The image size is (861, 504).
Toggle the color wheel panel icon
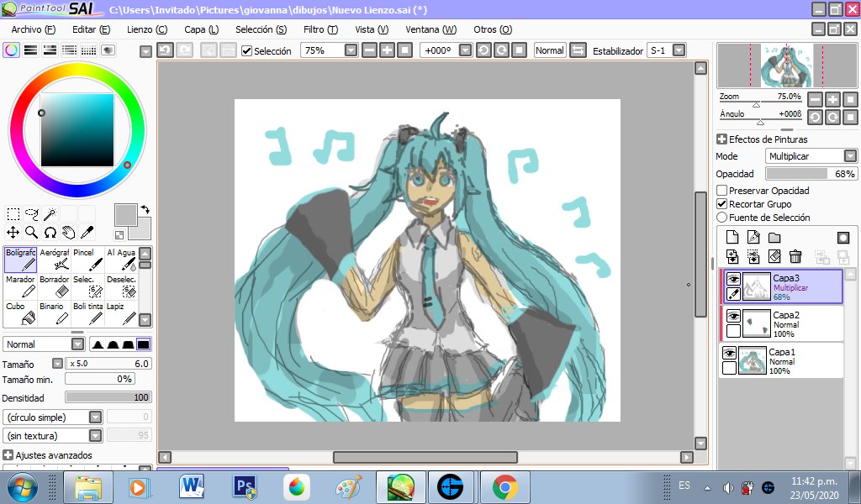(11, 50)
